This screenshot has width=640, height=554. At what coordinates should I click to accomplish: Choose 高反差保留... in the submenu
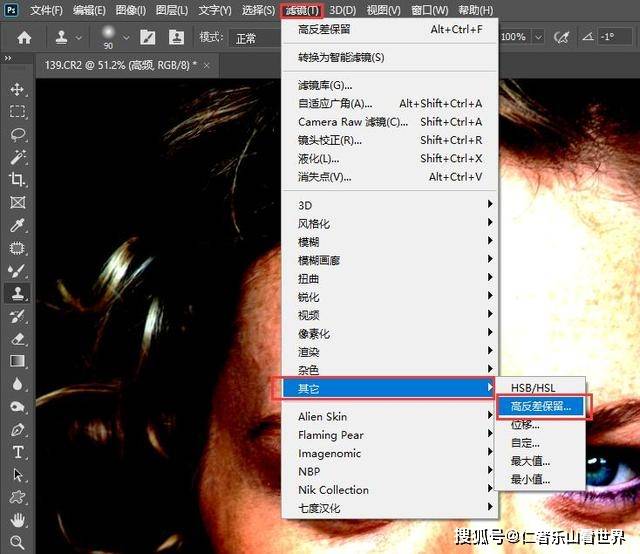click(541, 406)
